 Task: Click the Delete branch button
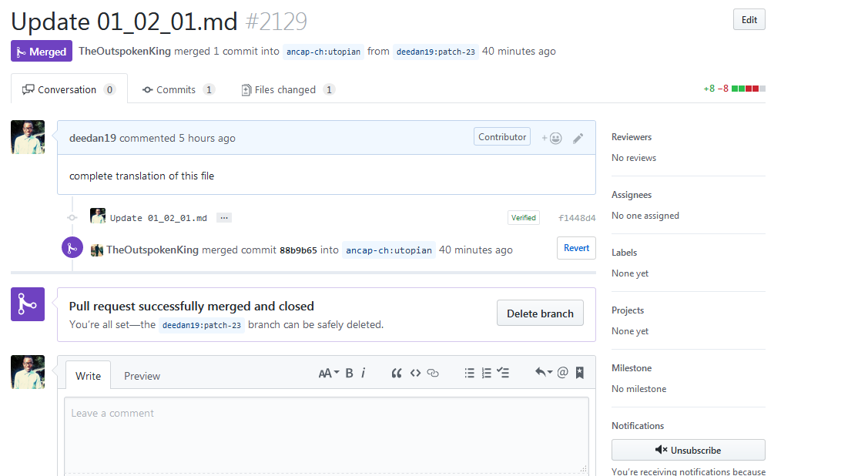[x=540, y=313]
